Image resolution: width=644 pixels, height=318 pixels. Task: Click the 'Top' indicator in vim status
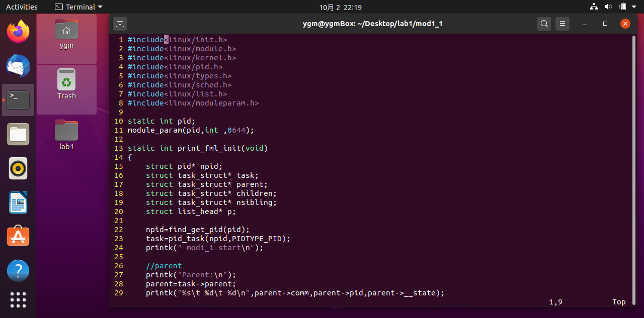(x=619, y=302)
